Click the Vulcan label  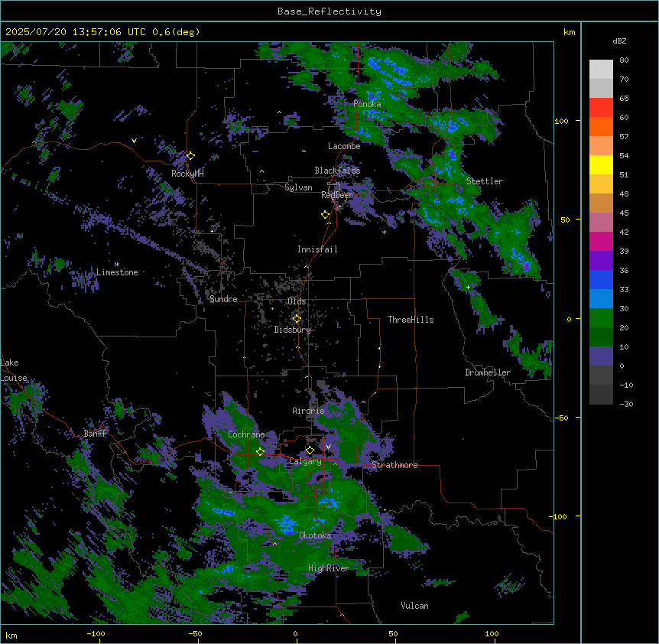415,606
